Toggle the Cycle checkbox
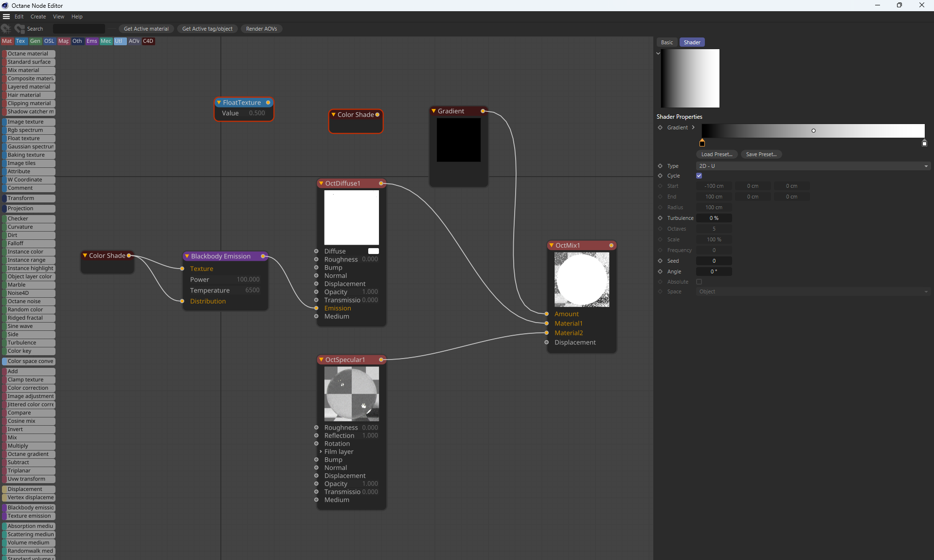Image resolution: width=934 pixels, height=560 pixels. [x=699, y=176]
